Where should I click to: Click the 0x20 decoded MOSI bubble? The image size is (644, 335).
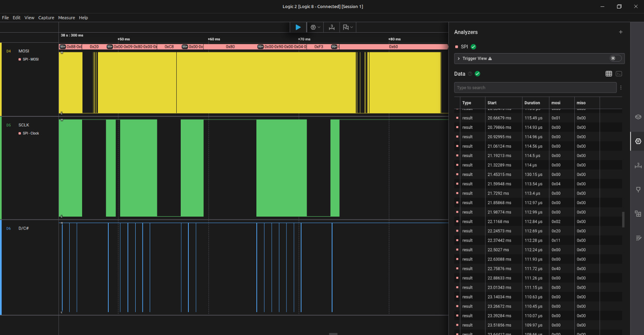(94, 47)
